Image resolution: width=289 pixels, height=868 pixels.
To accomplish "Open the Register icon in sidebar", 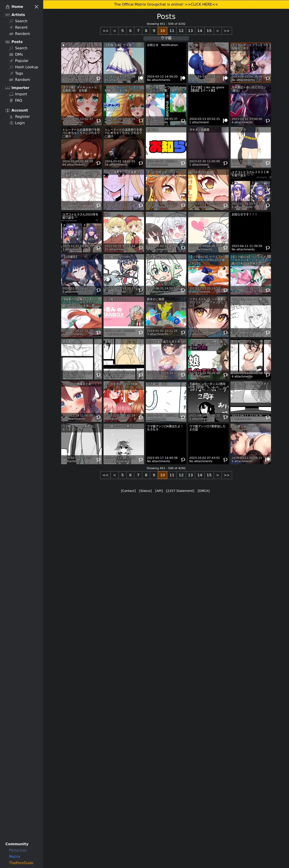I will [x=11, y=116].
